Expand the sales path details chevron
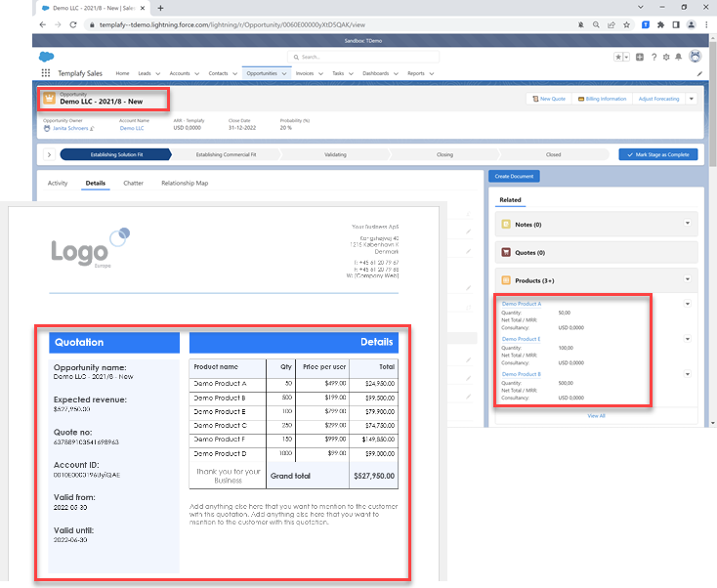This screenshot has width=717, height=588. 50,154
